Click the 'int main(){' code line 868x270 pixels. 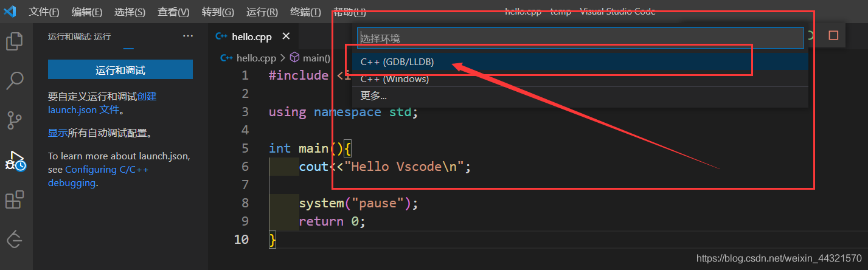click(x=310, y=148)
